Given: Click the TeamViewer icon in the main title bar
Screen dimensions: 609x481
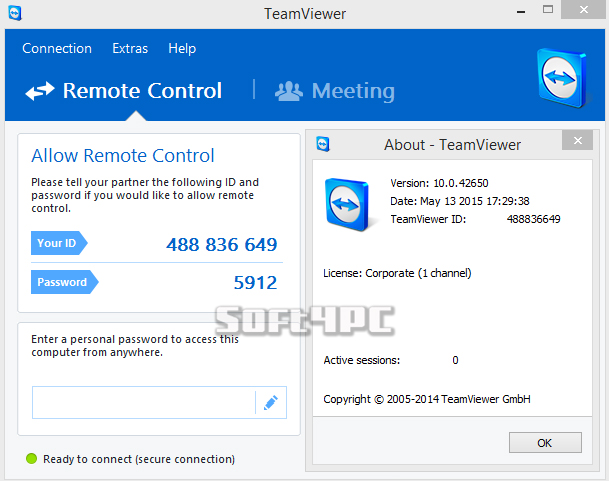Looking at the screenshot, I should click(15, 13).
